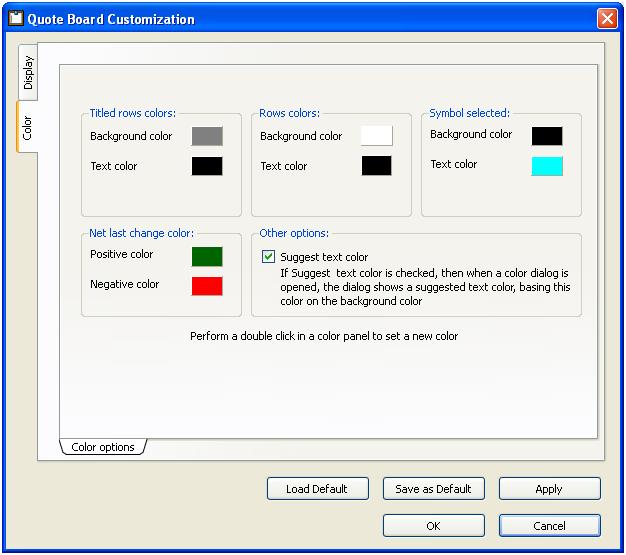Pick the green Positive color swatch
The height and width of the screenshot is (555, 626).
[x=207, y=256]
